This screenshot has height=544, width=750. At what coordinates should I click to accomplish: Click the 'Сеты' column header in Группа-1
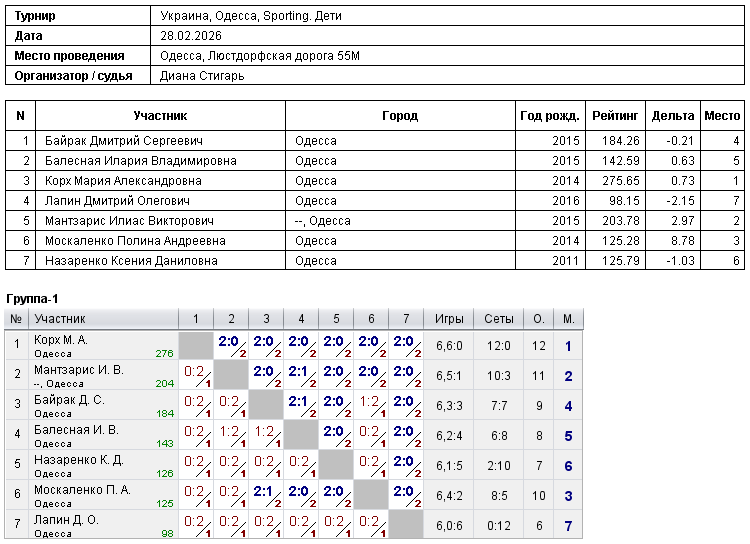point(499,319)
